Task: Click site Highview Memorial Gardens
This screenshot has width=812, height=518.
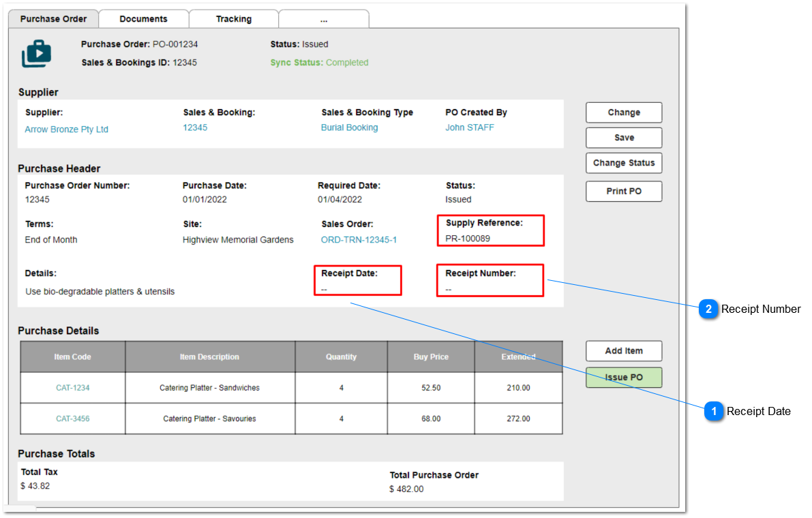Action: pyautogui.click(x=238, y=240)
